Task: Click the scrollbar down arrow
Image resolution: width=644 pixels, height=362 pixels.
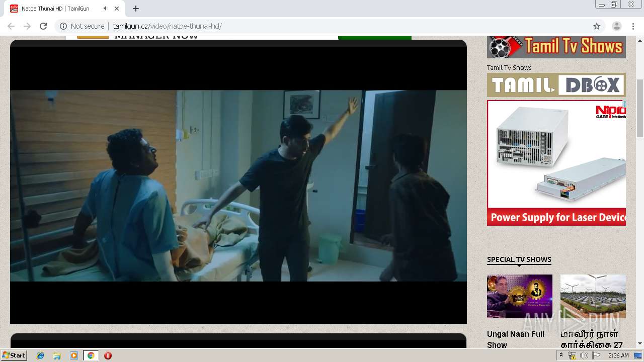Action: click(640, 343)
